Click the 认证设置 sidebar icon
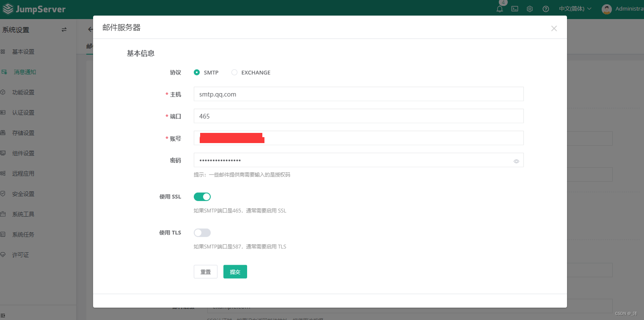The width and height of the screenshot is (644, 320). 3,113
